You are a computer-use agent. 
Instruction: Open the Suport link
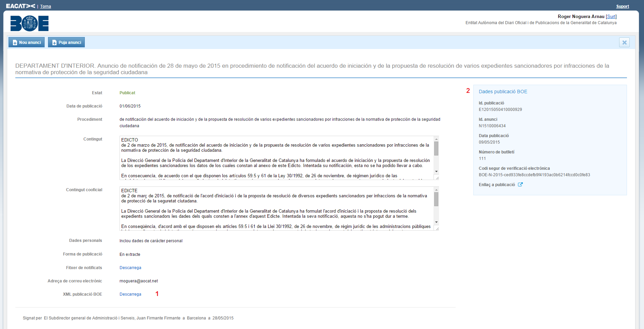622,6
